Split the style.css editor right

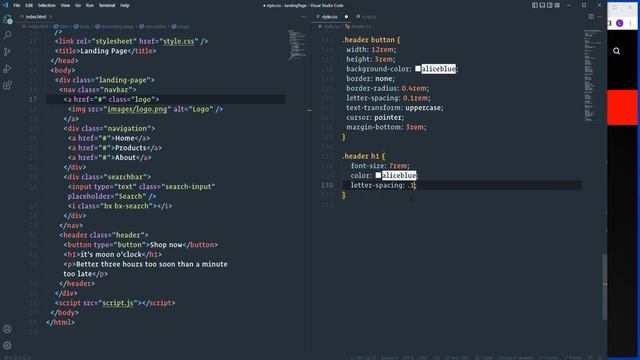coord(591,17)
